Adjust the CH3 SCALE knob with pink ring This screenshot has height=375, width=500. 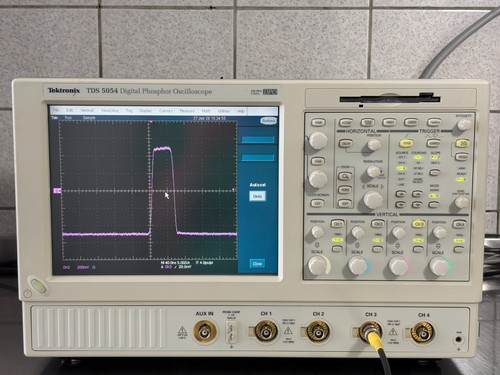(x=398, y=266)
